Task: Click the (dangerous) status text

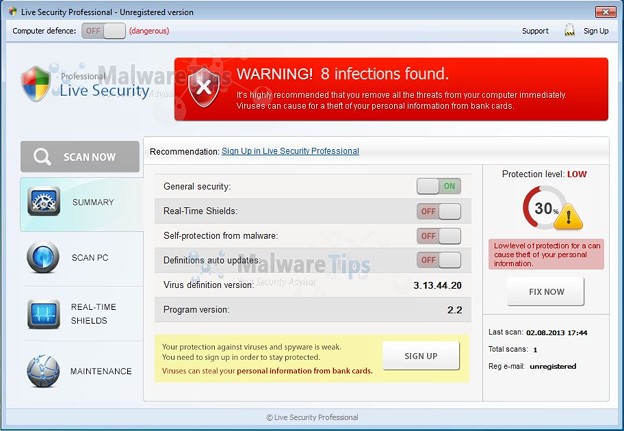Action: (149, 31)
